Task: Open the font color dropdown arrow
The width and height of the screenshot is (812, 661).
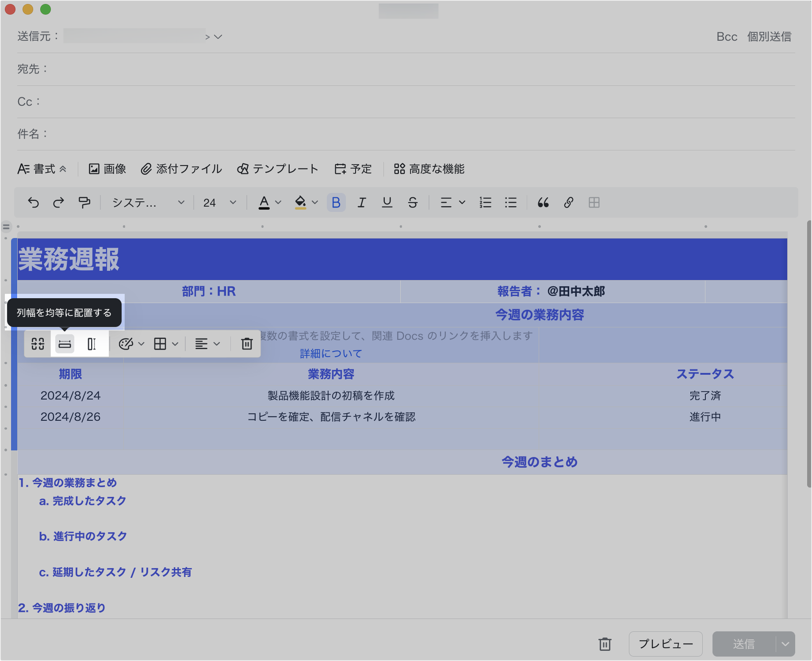Action: [278, 203]
